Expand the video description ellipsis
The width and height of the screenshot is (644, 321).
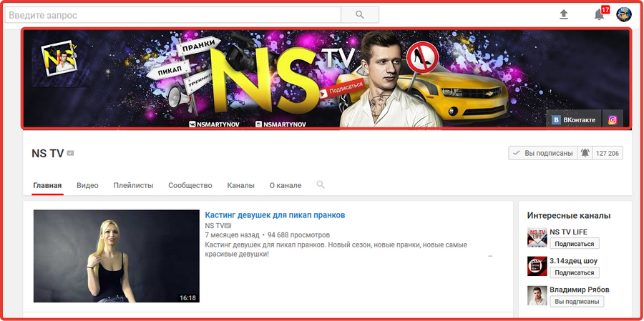[x=490, y=256]
